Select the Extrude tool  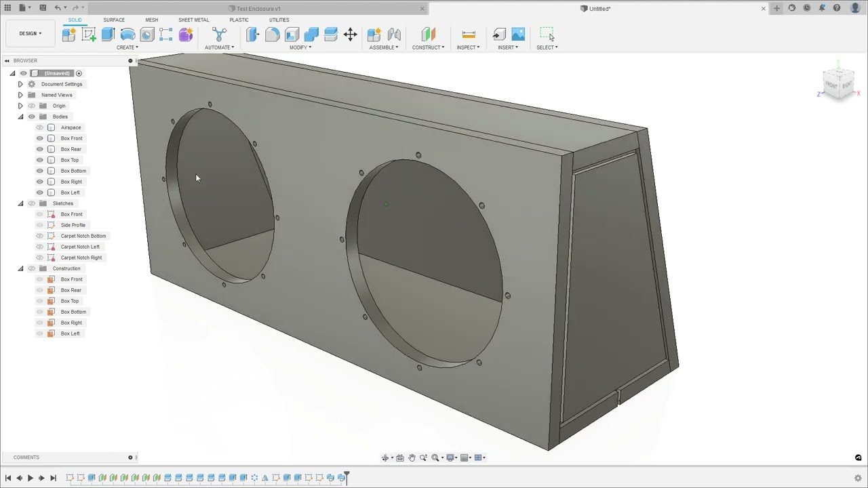108,35
